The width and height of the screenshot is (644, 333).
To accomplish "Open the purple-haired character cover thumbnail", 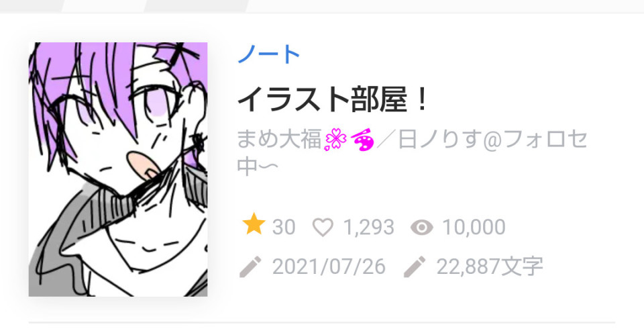I will click(x=118, y=169).
